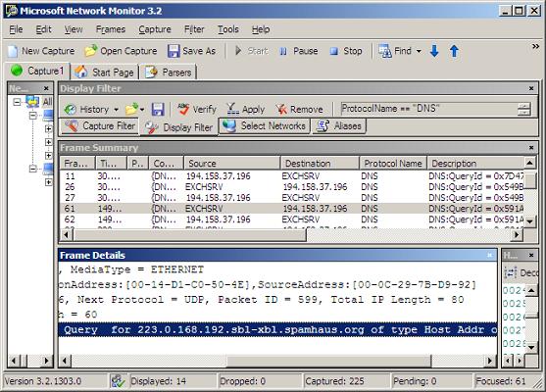Verify the display filter syntax
The height and width of the screenshot is (392, 546).
tap(197, 110)
